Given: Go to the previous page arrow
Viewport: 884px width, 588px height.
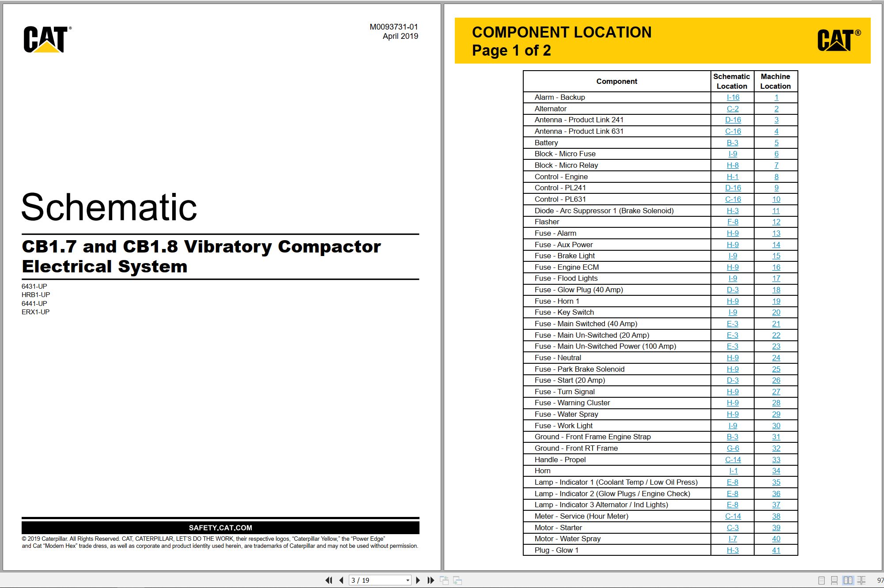Looking at the screenshot, I should point(341,580).
